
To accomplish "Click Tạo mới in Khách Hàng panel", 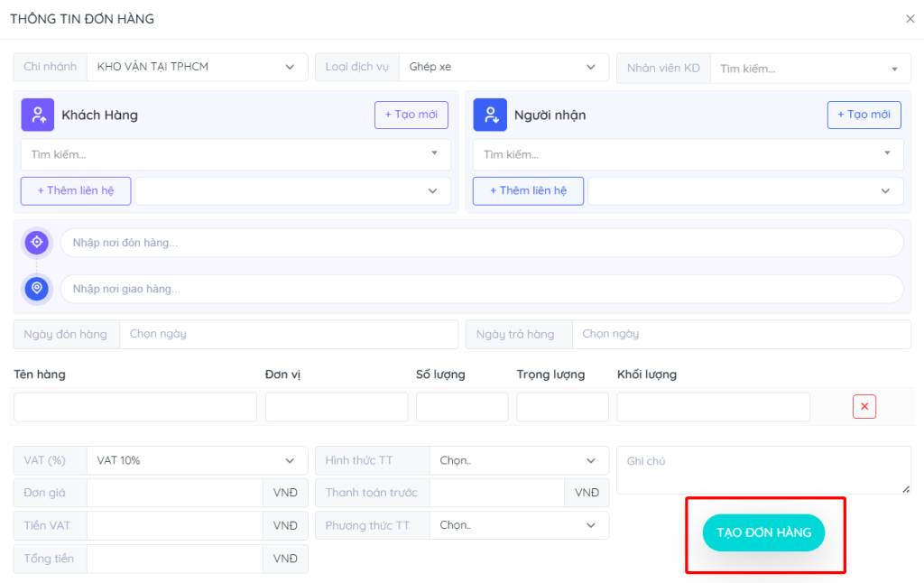I will [411, 115].
